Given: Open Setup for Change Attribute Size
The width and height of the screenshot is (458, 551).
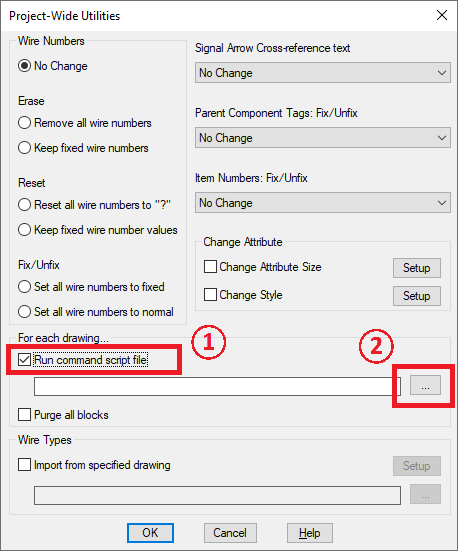Looking at the screenshot, I should 417,268.
